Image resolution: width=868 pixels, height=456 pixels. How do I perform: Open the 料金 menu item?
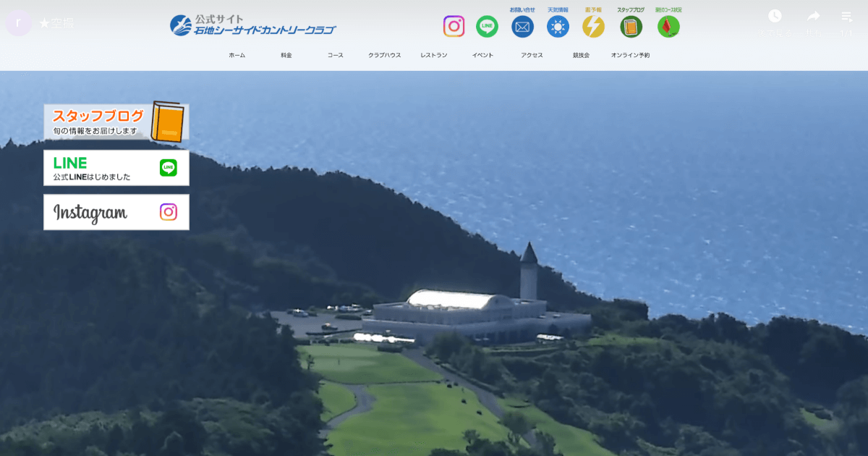coord(286,55)
